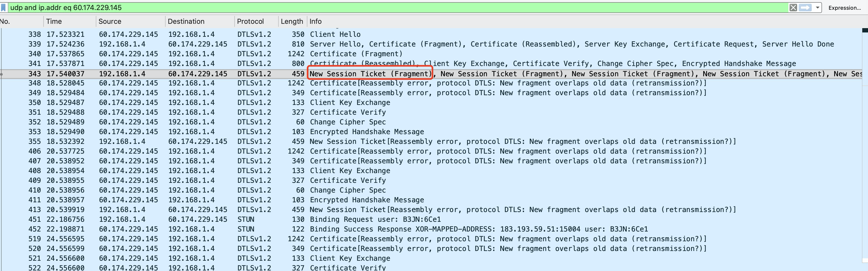
Task: Select packet 409 Certificate Verify
Action: (x=431, y=181)
